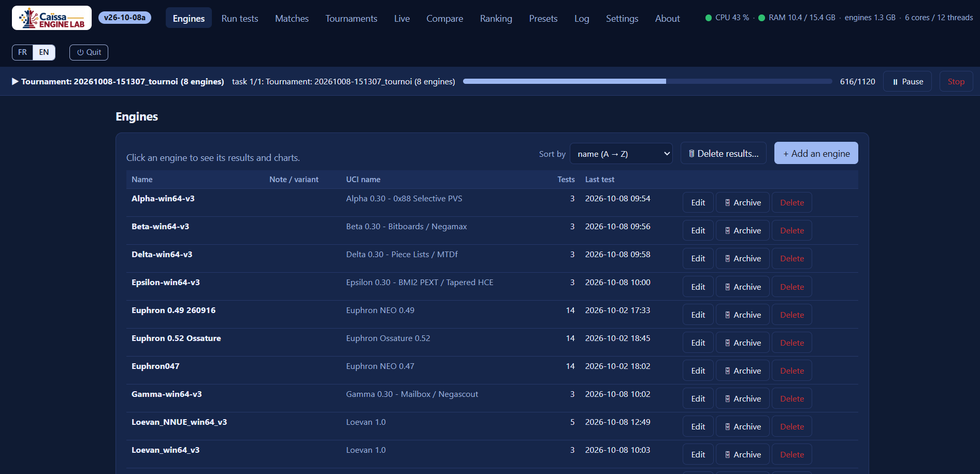Image resolution: width=980 pixels, height=474 pixels.
Task: View the Ranking tab
Action: (x=496, y=18)
